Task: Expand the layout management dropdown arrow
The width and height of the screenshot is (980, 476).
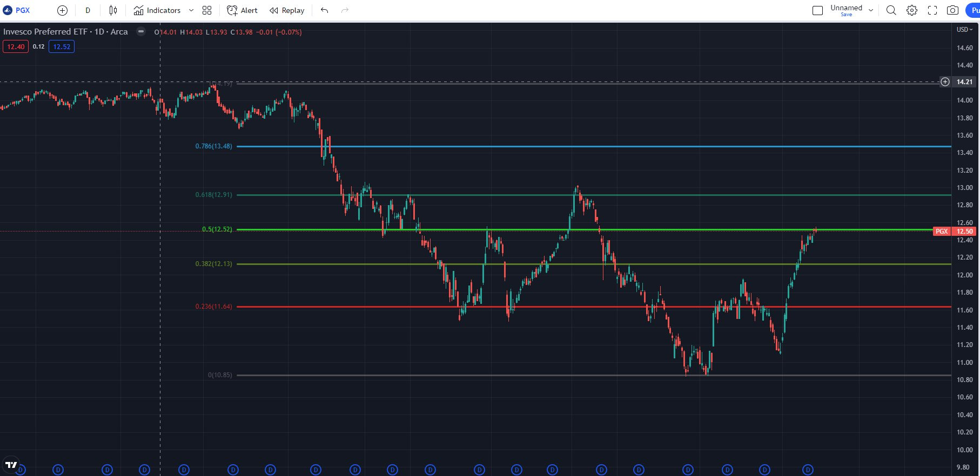Action: tap(871, 10)
